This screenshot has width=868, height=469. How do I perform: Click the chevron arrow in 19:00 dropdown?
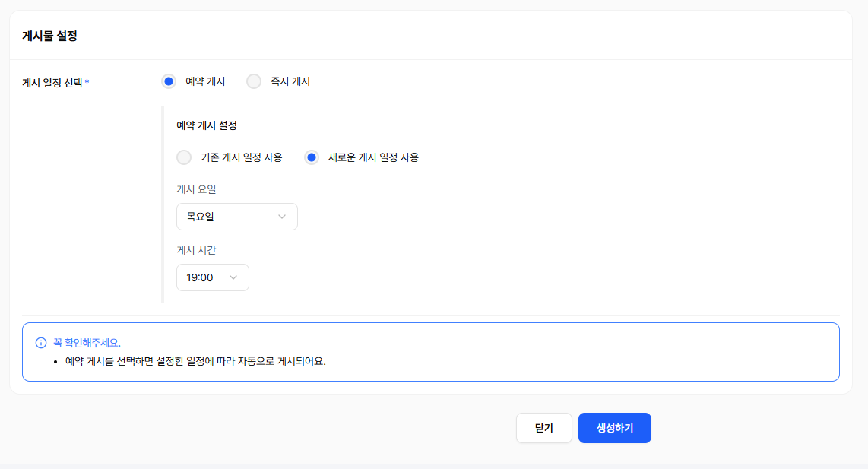[x=233, y=277]
